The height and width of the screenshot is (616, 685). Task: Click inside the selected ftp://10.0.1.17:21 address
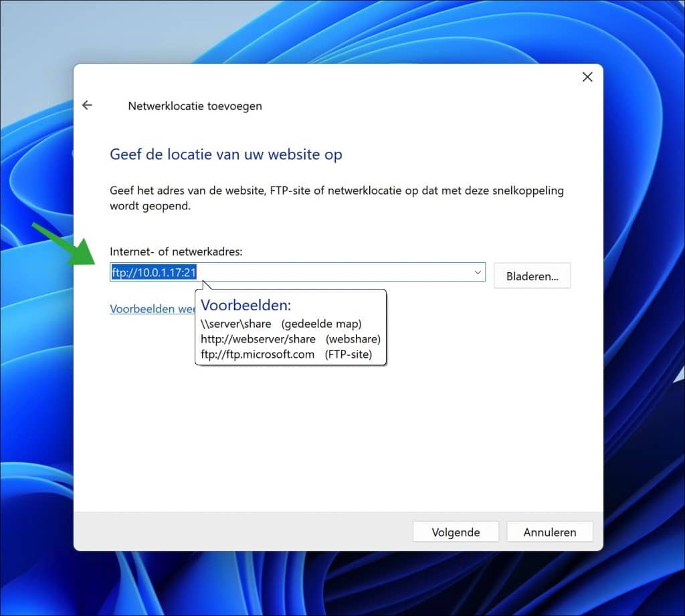tap(153, 272)
